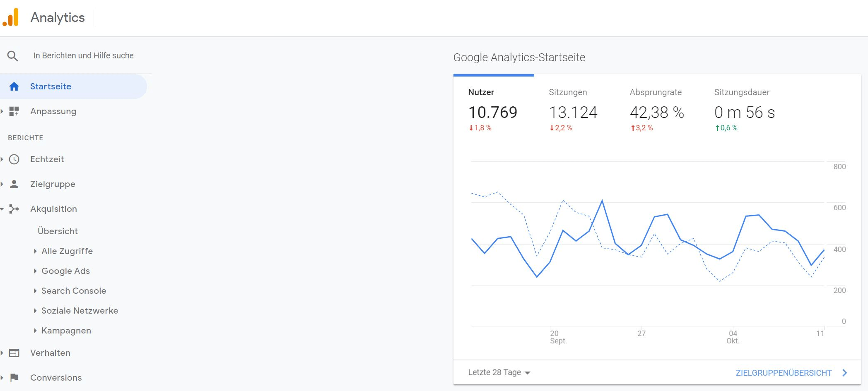Viewport: 868px width, 391px height.
Task: Open the Startseite menu item
Action: point(73,86)
